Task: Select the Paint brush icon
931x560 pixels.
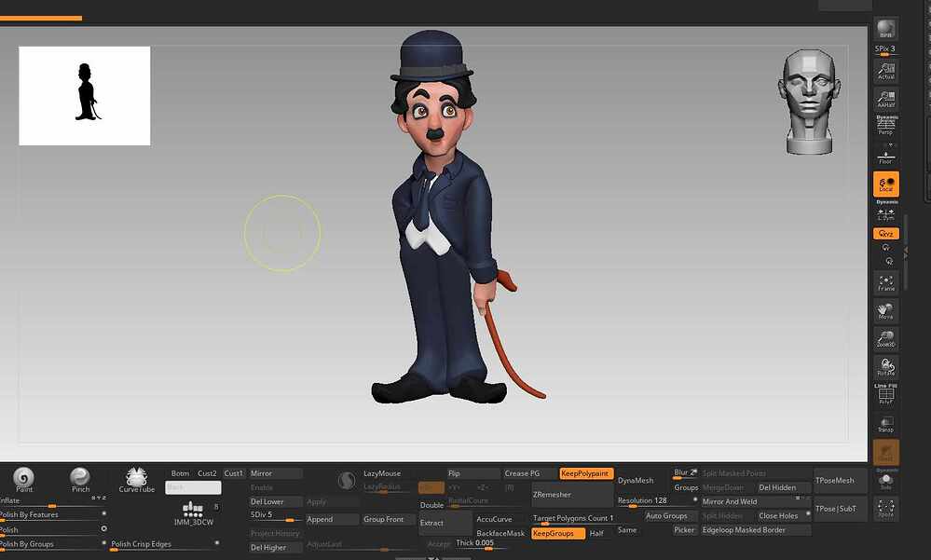Action: 23,479
